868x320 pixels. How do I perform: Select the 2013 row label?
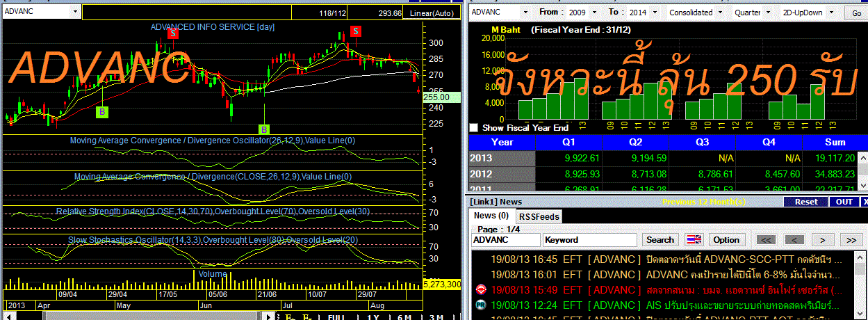[x=502, y=159]
